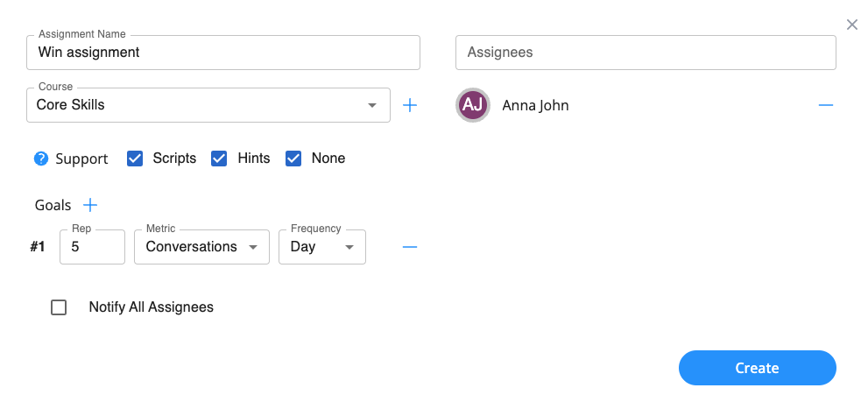
Task: Click the AJ avatar for Anna John
Action: (x=473, y=105)
